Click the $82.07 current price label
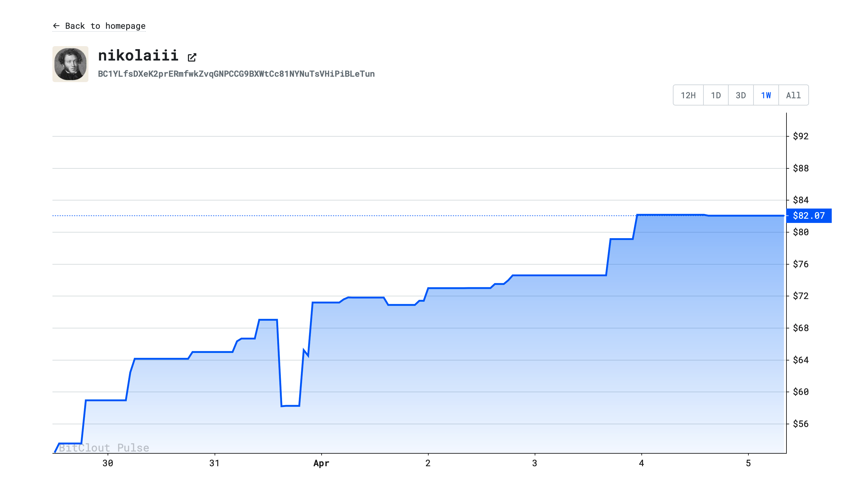The image size is (868, 489). (x=808, y=215)
